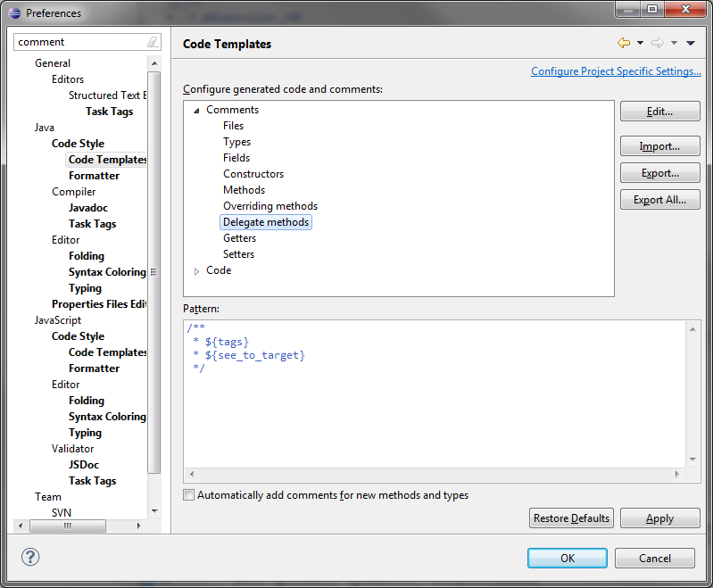This screenshot has width=713, height=588.
Task: Click pattern area scroll down arrow
Action: 692,460
